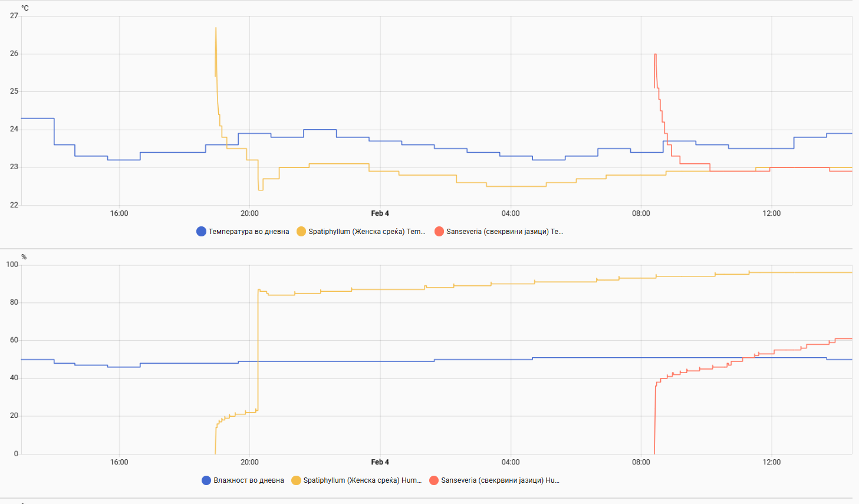Hide the Spatiphyllum humidity series via its label
Viewport: 859px width, 504px height.
362,480
